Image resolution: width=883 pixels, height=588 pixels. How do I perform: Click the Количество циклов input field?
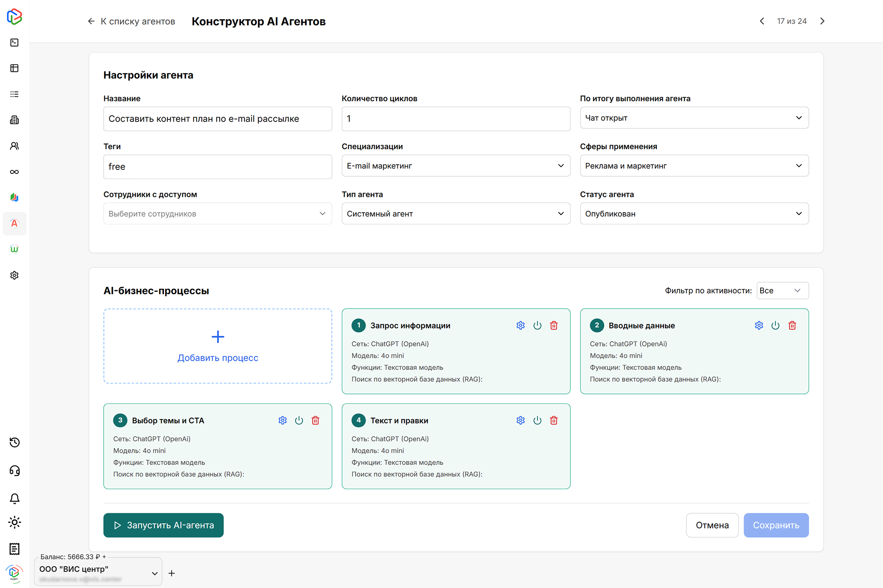[455, 118]
